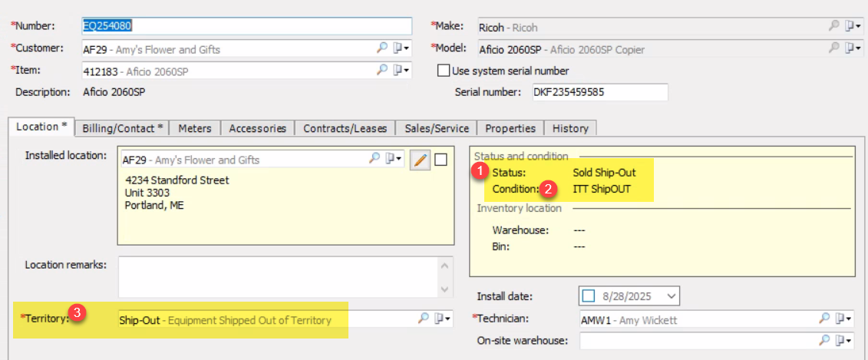Select address line Portland, ME
Image resolution: width=868 pixels, height=360 pixels.
point(155,206)
